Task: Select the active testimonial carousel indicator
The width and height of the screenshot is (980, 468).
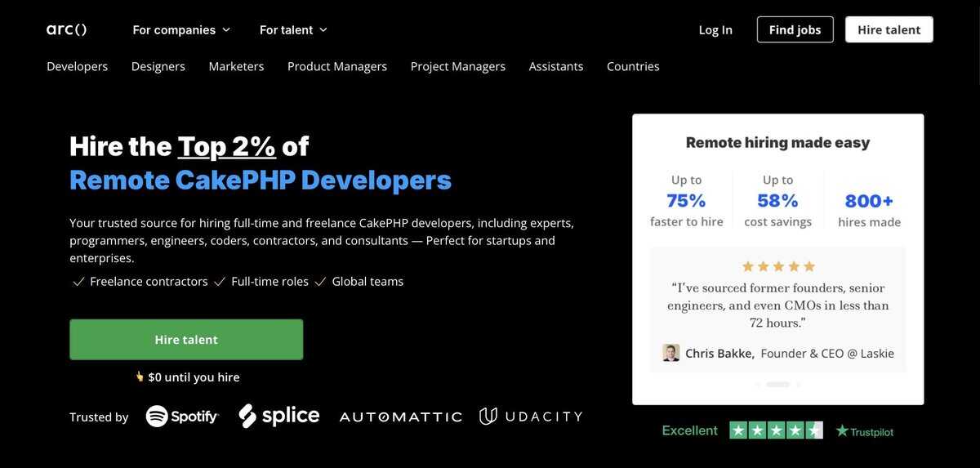Action: click(778, 384)
